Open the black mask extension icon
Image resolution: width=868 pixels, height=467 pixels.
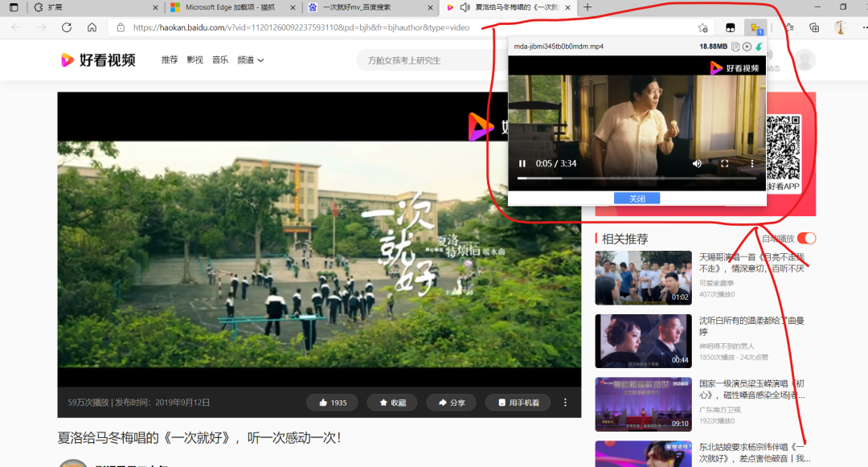[730, 27]
